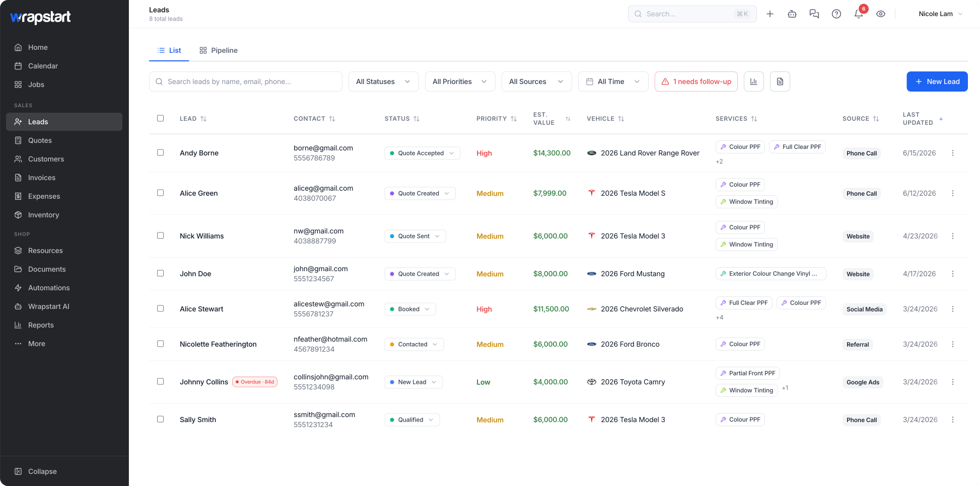The height and width of the screenshot is (486, 980).
Task: Click the New Lead button
Action: (937, 82)
